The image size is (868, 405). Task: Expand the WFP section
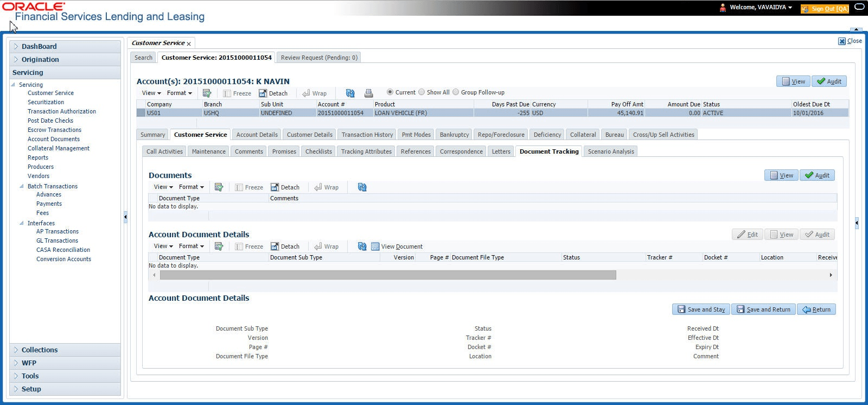(x=16, y=363)
